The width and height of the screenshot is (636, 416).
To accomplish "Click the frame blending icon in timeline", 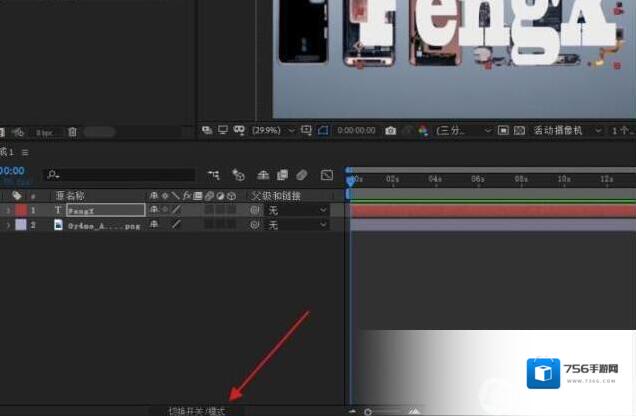I will point(282,175).
